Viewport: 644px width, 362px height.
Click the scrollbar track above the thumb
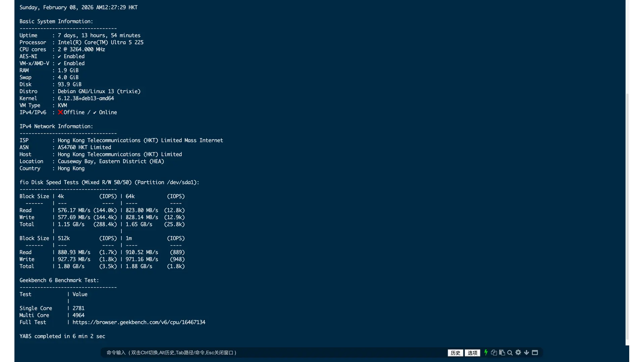tap(628, 47)
